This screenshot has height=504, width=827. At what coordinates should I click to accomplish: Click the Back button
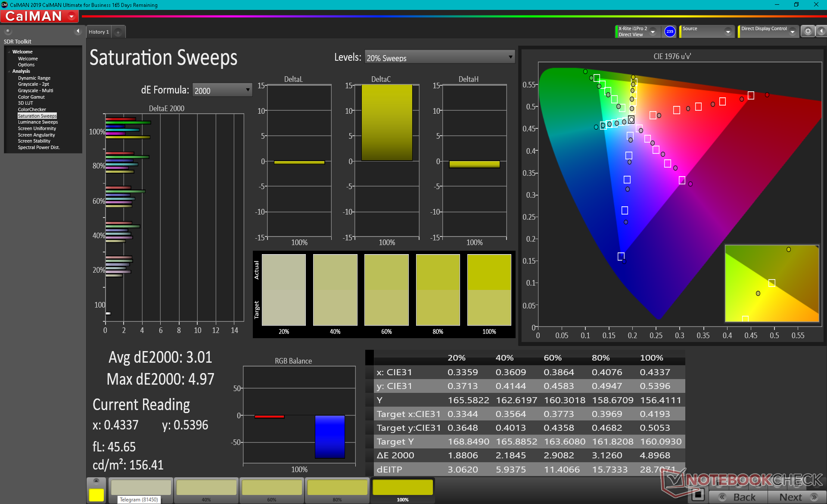(738, 497)
